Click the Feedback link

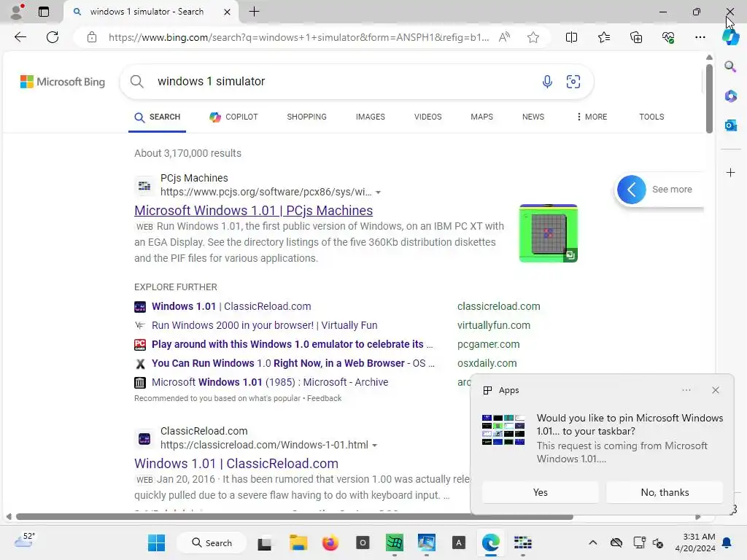pos(324,398)
